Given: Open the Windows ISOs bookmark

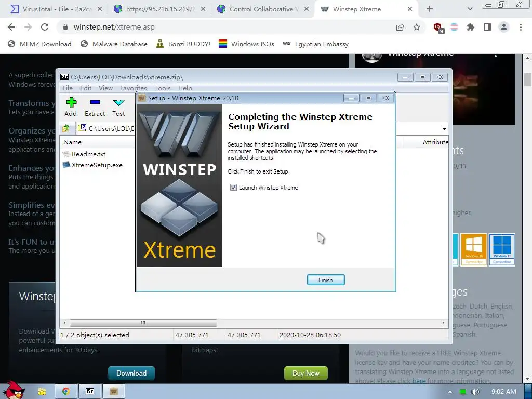Looking at the screenshot, I should pyautogui.click(x=246, y=44).
